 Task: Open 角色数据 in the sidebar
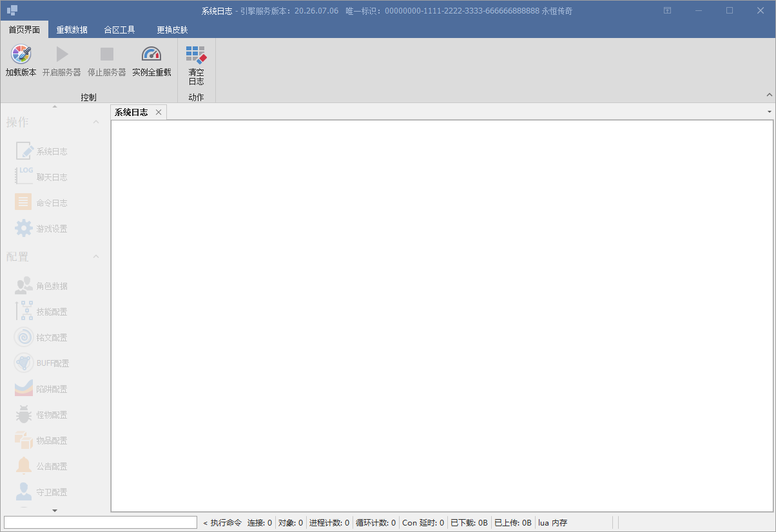41,286
